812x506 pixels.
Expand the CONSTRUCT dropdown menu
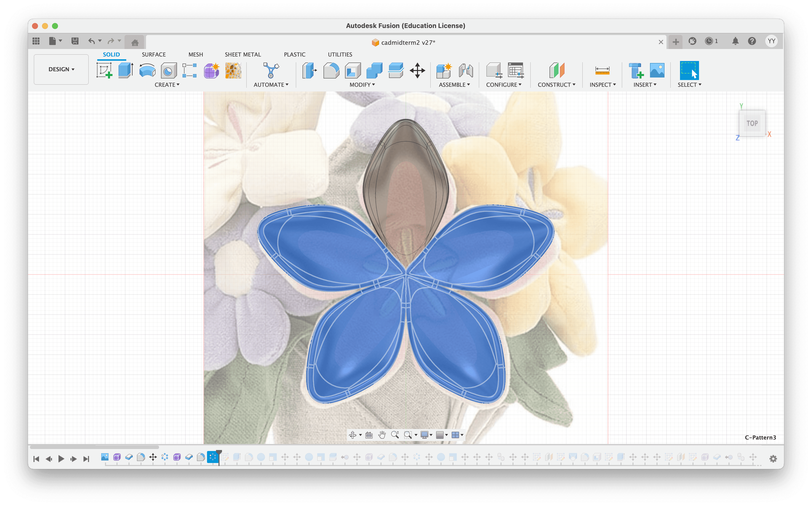(x=556, y=85)
